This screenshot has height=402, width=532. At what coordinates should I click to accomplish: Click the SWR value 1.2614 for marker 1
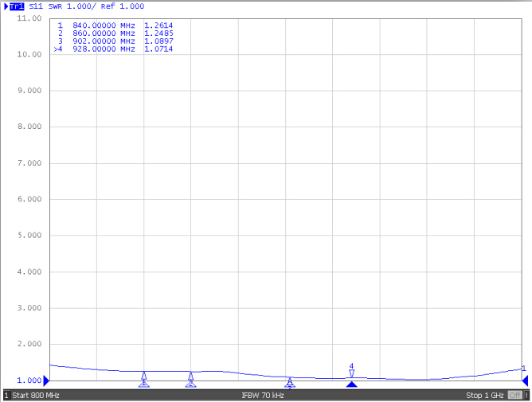click(158, 25)
